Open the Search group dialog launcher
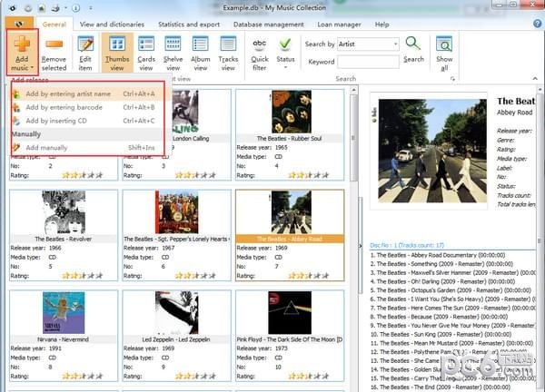 tap(452, 78)
